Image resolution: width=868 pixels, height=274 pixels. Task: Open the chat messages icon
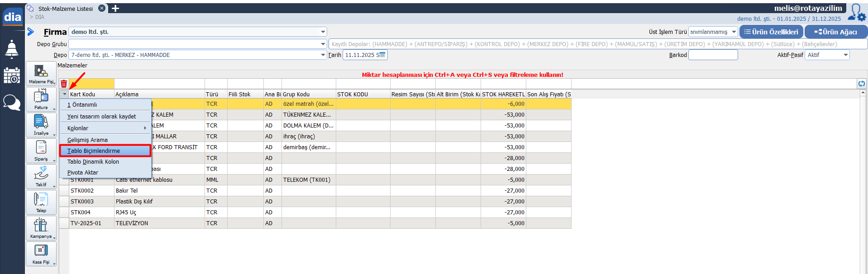click(x=12, y=103)
